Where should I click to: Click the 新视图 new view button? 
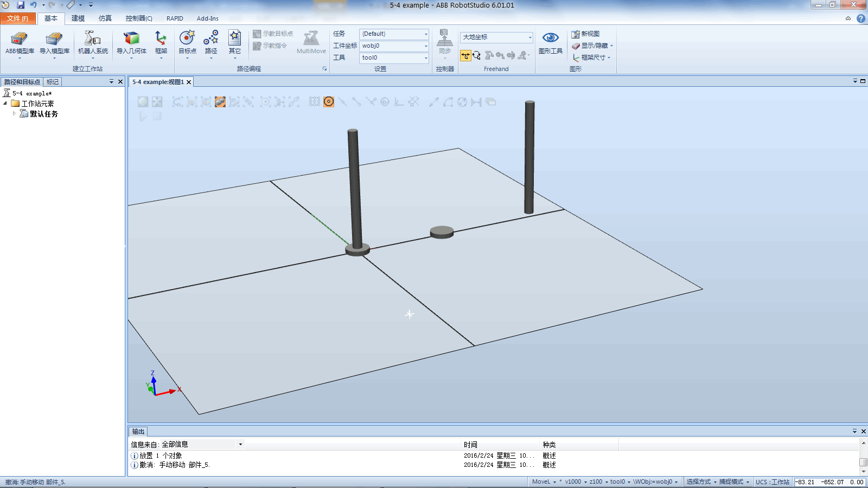pos(585,34)
